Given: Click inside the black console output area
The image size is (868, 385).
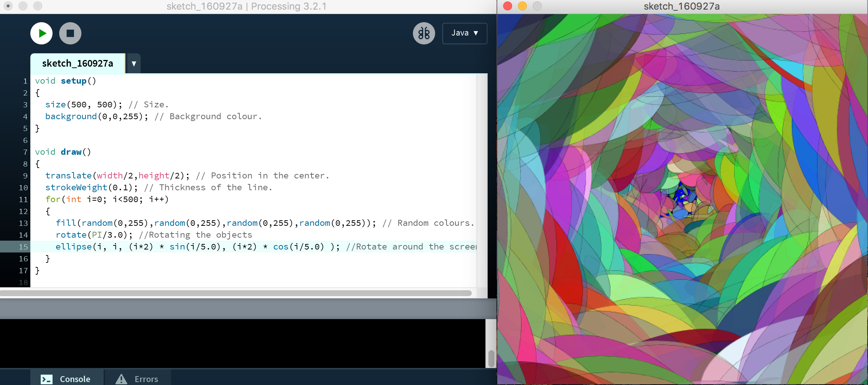Looking at the screenshot, I should point(240,343).
